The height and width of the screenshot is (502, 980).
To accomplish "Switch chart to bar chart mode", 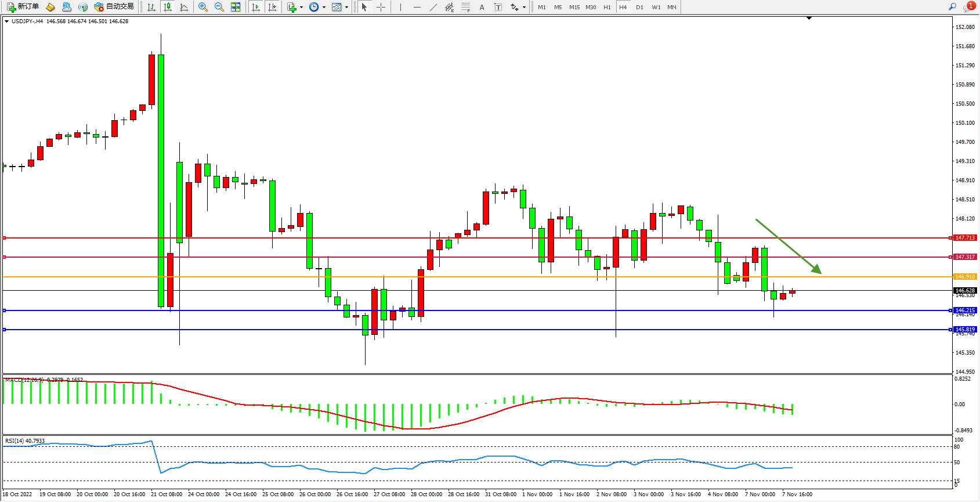I will coord(151,7).
